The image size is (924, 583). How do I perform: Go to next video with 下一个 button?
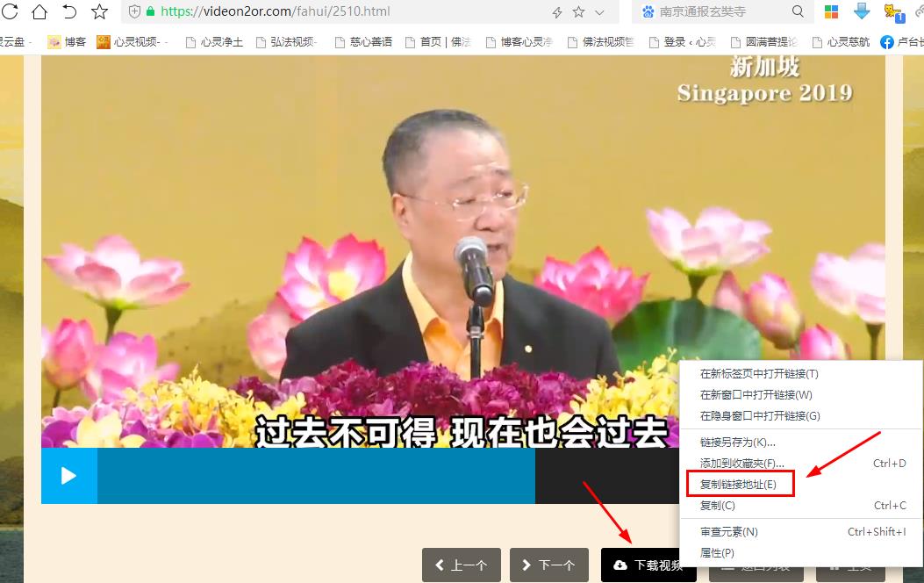tap(549, 565)
